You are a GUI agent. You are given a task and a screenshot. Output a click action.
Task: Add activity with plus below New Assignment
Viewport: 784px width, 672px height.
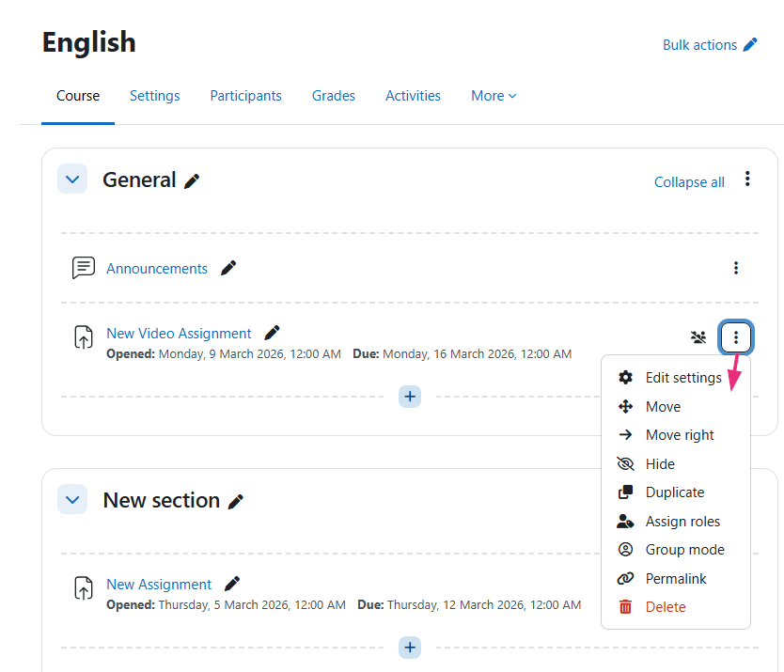(410, 648)
